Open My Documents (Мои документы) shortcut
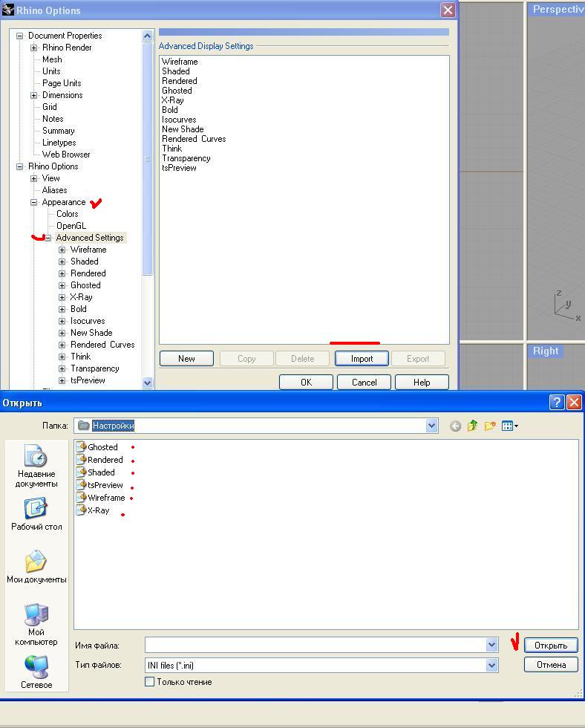 [x=36, y=566]
